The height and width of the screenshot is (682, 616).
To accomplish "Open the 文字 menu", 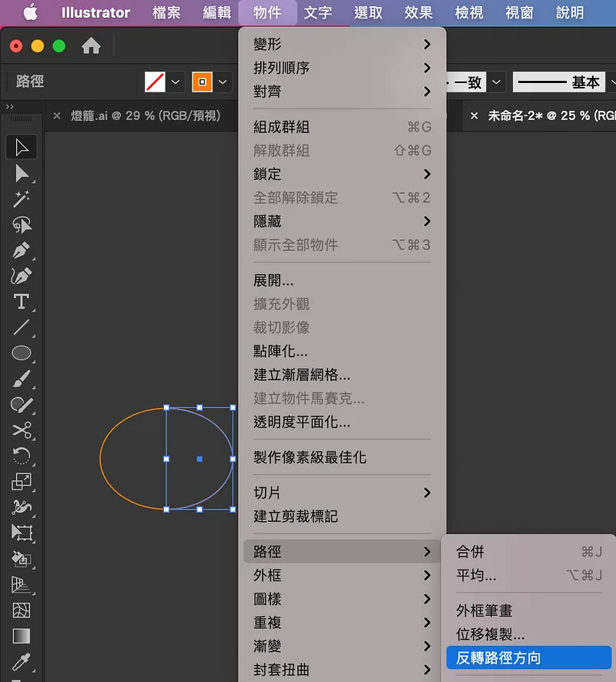I will 317,12.
